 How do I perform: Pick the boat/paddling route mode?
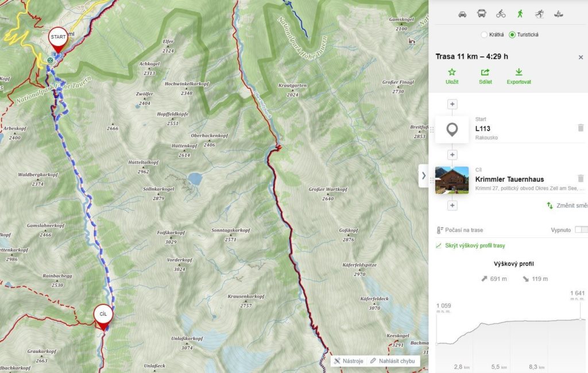pyautogui.click(x=558, y=14)
